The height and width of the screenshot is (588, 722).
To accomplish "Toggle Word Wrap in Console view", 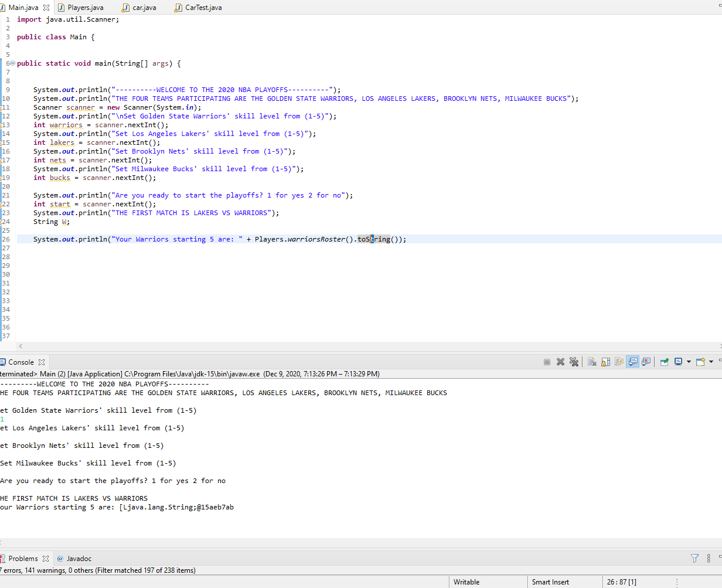I will [619, 362].
